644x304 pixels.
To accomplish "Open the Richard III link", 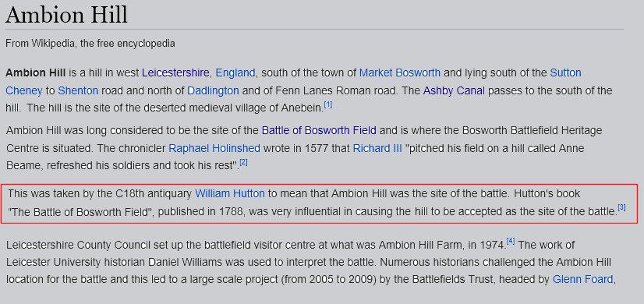I will (377, 148).
